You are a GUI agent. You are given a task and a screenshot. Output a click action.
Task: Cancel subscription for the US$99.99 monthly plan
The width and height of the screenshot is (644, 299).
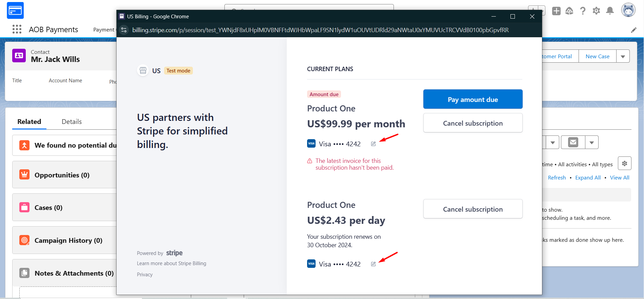[x=473, y=123]
